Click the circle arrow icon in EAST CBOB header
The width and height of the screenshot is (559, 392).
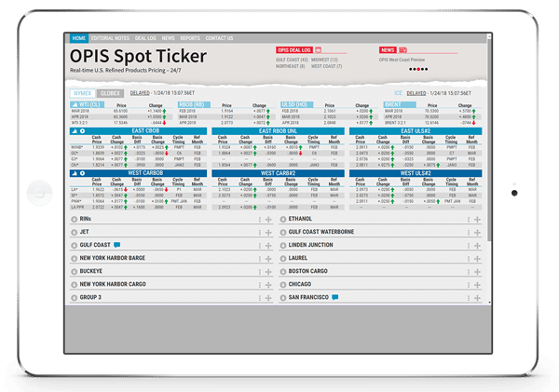tap(82, 131)
